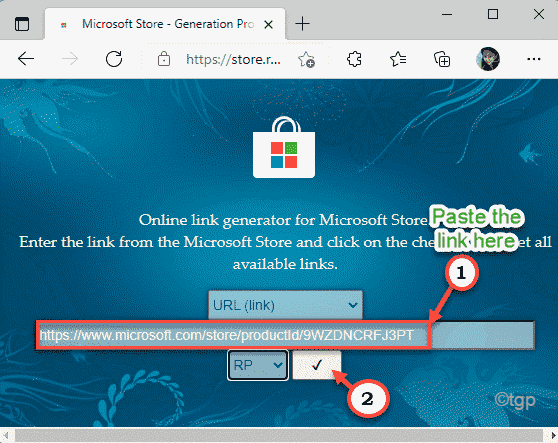
Task: Expand the RP ring dropdown
Action: point(258,365)
